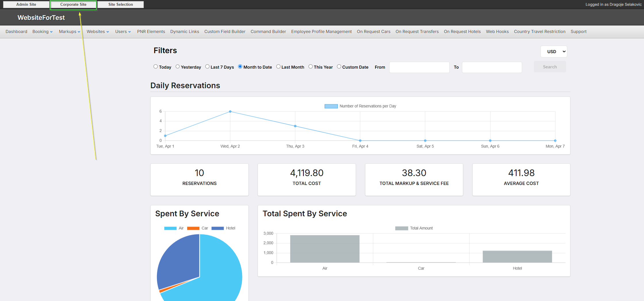Open On Request Cars page
644x301 pixels.
373,32
